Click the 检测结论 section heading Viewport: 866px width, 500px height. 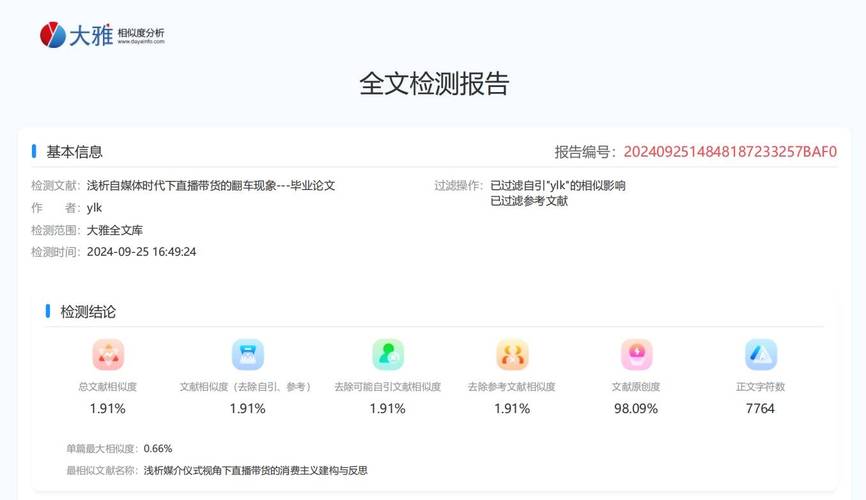[x=88, y=312]
